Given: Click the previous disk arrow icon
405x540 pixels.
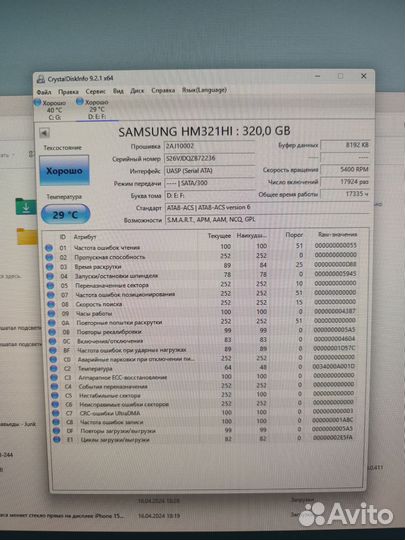Looking at the screenshot, I should coord(44,133).
